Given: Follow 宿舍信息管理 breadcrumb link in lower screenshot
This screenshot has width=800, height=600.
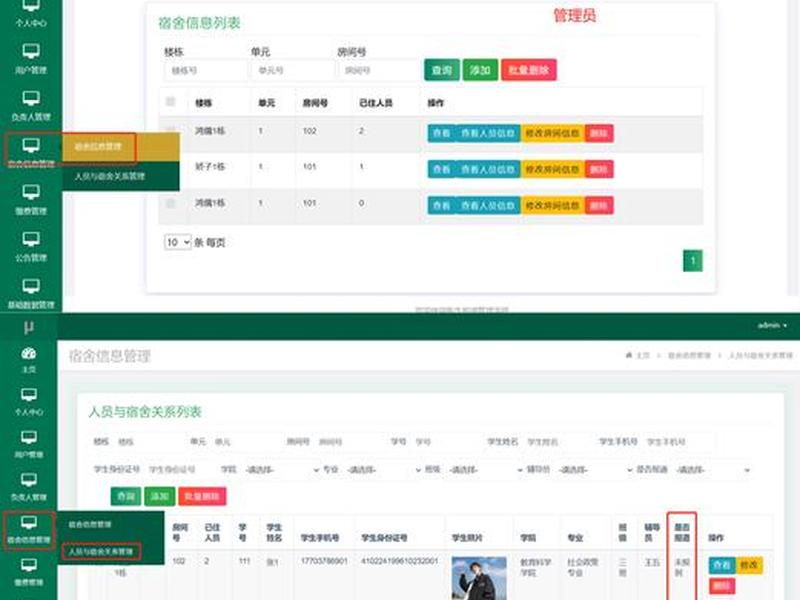Looking at the screenshot, I should [x=689, y=355].
